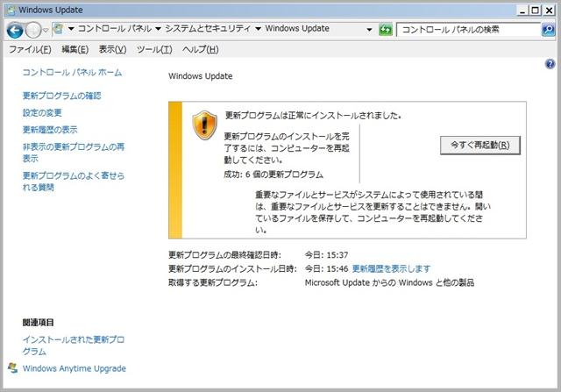The height and width of the screenshot is (392, 561).
Task: Expand dropdown arrow before コントロール パネル
Action: click(71, 29)
